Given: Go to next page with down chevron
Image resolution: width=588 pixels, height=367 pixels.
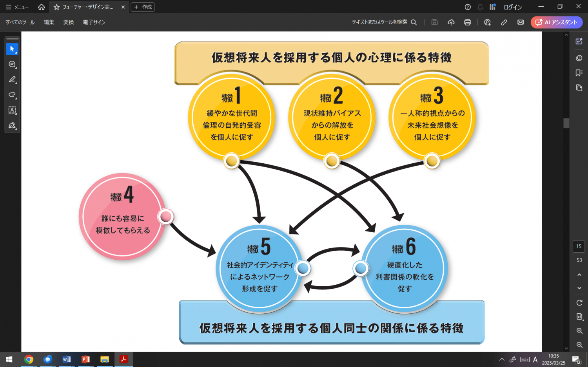Looking at the screenshot, I should click(x=579, y=288).
